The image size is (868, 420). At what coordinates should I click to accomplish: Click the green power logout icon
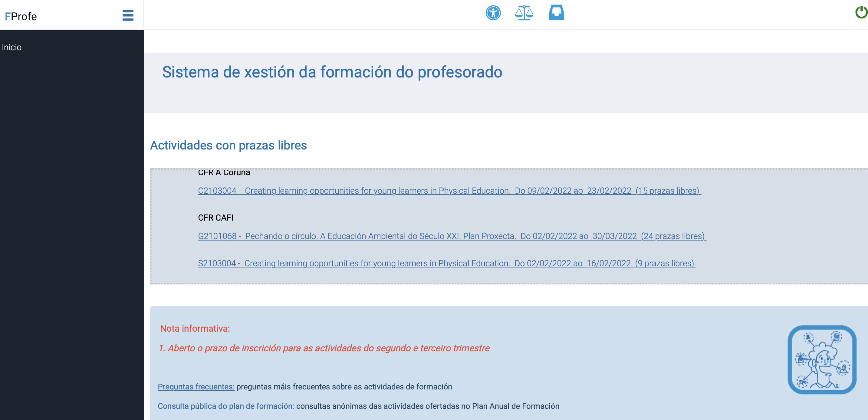click(862, 12)
